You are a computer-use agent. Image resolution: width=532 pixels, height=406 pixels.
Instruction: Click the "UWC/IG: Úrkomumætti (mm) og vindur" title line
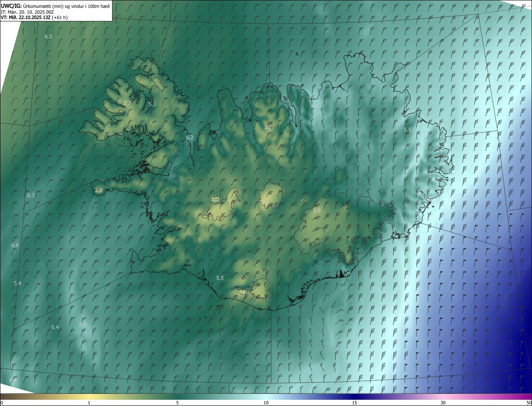tap(55, 6)
